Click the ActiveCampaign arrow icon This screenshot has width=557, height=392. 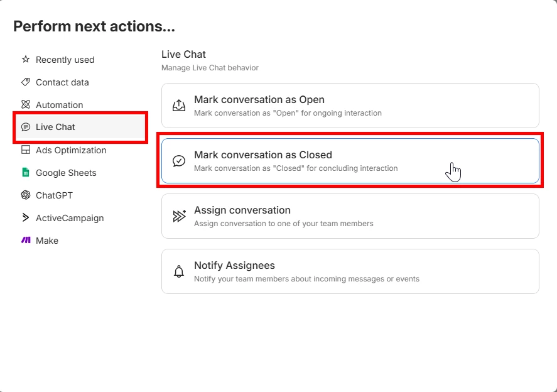pyautogui.click(x=26, y=218)
